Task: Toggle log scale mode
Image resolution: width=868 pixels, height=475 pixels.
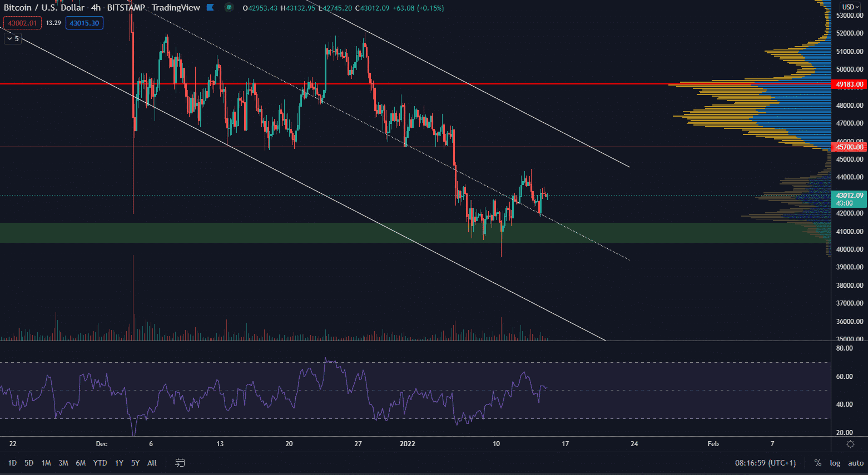Action: [x=835, y=463]
